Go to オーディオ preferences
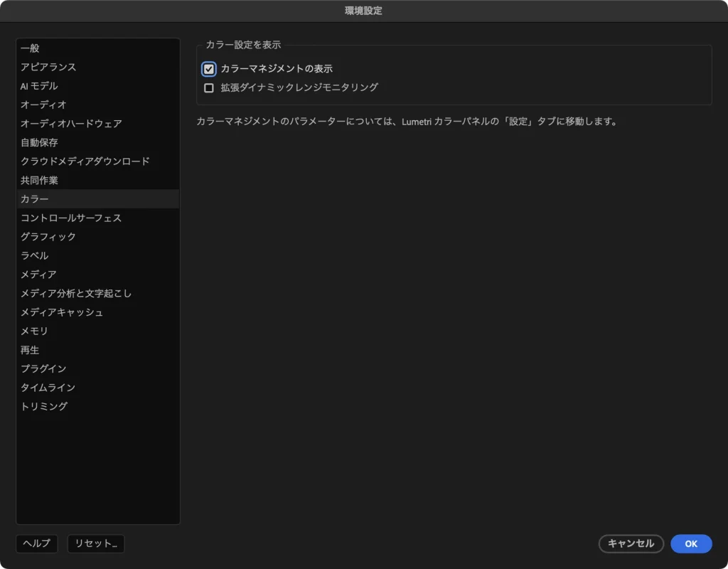The height and width of the screenshot is (569, 728). (97, 105)
